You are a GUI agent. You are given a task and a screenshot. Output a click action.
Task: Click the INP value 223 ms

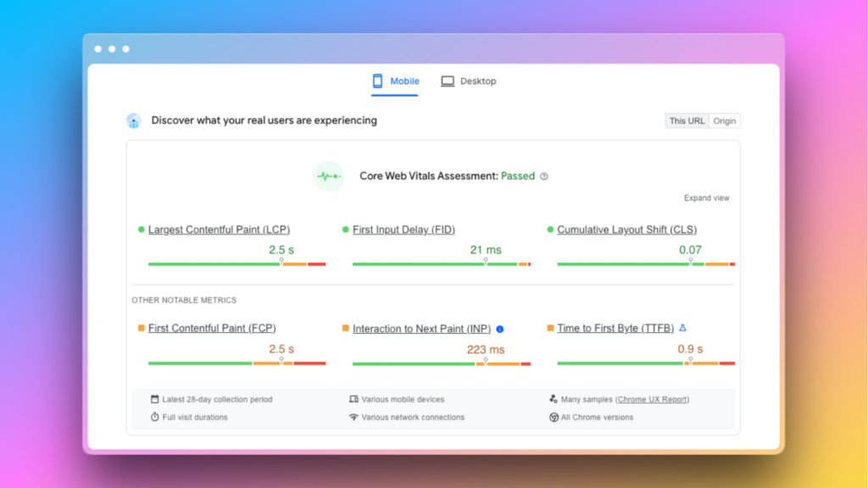point(486,350)
